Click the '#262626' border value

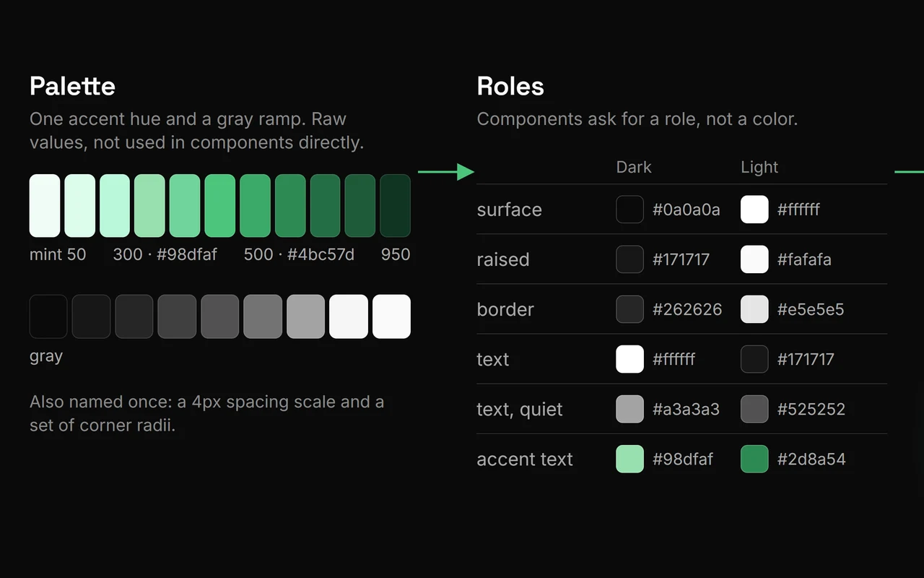pyautogui.click(x=687, y=309)
